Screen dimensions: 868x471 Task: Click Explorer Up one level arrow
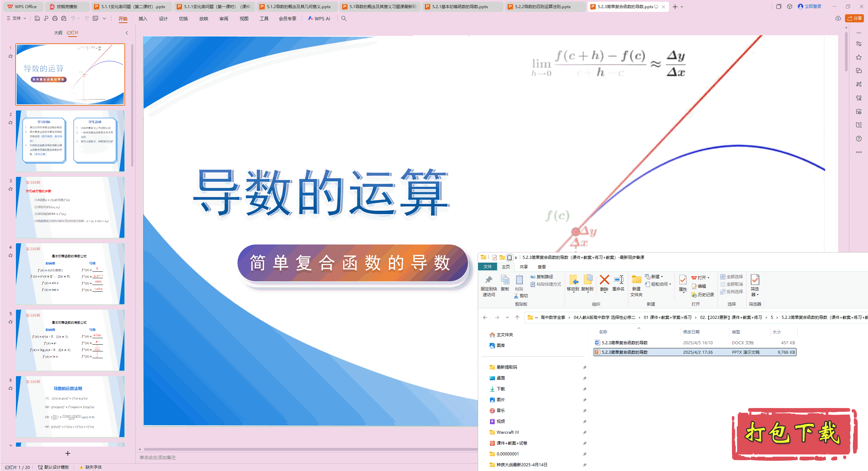517,318
